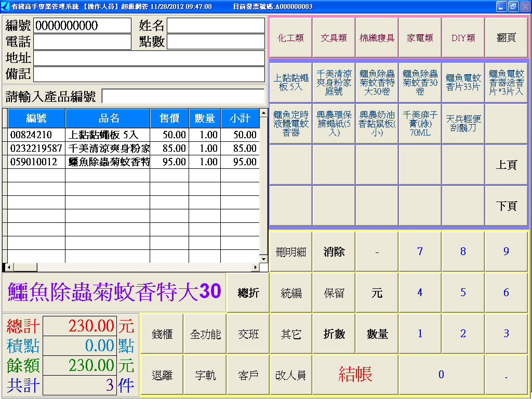This screenshot has width=532, height=399.
Task: Add product 鱷魚電蚊香片33片
Action: 463,83
